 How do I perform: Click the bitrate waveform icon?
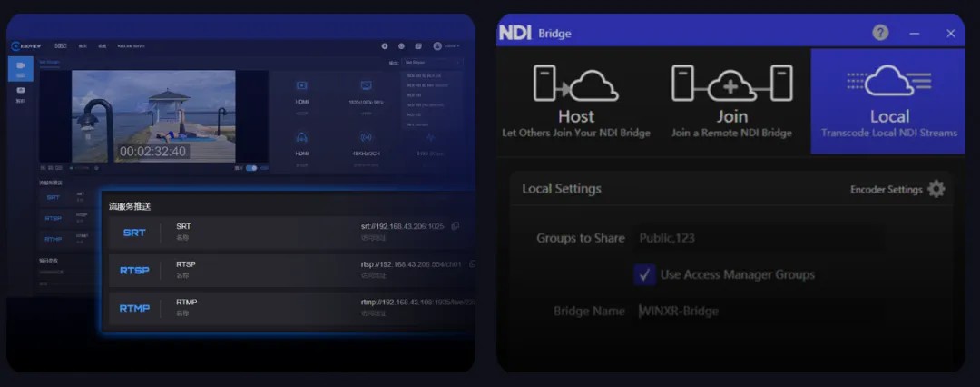(x=430, y=137)
